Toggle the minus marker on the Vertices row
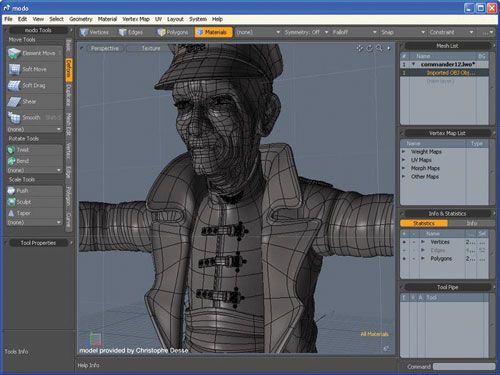Image resolution: width=500 pixels, height=375 pixels. (414, 242)
